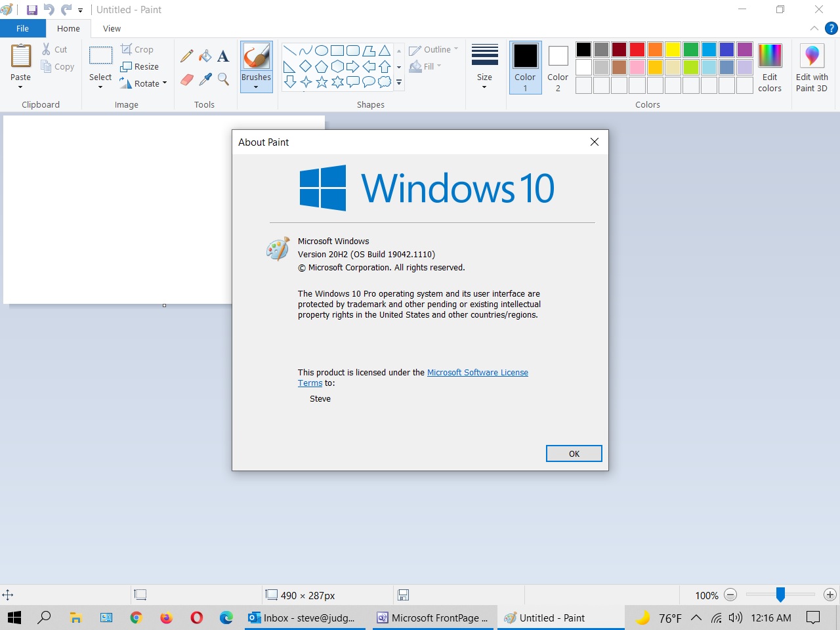Select the Text tool

[x=223, y=56]
